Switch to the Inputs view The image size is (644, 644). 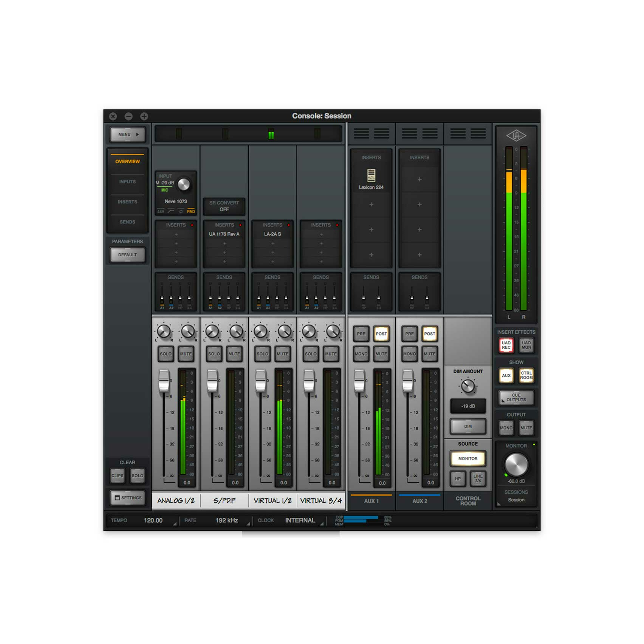tap(127, 182)
